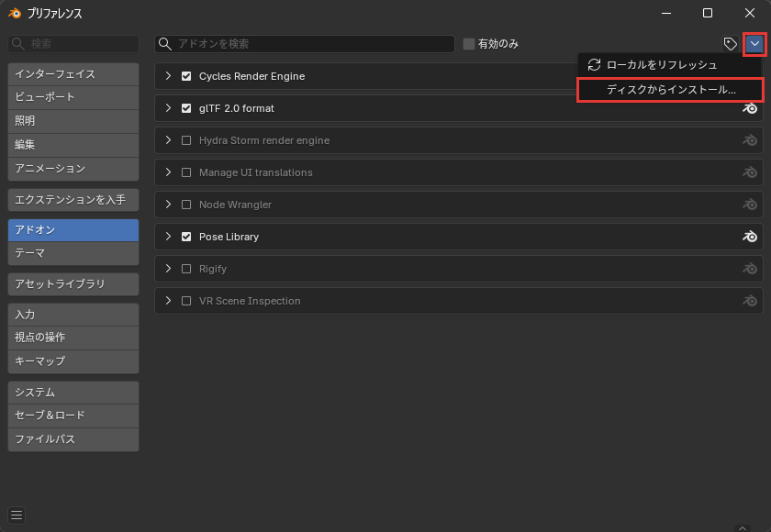
Task: Open the hamburger menu at the sidebar bottom
Action: 17,515
